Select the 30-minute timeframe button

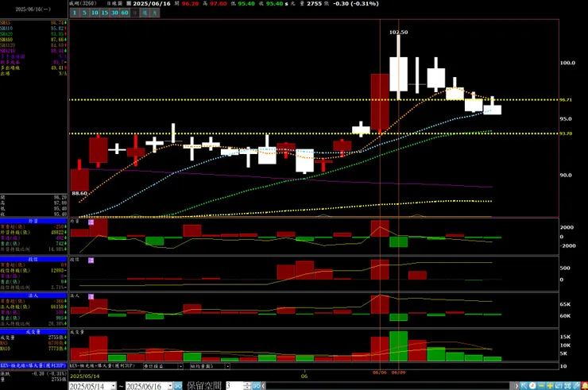114,13
